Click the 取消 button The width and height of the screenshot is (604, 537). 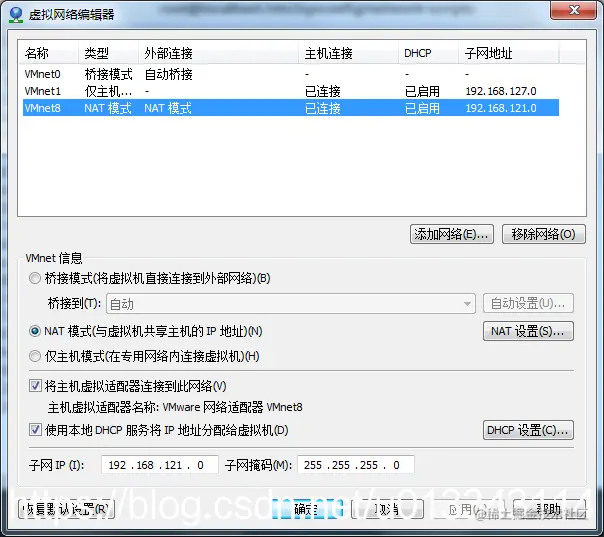(388, 509)
